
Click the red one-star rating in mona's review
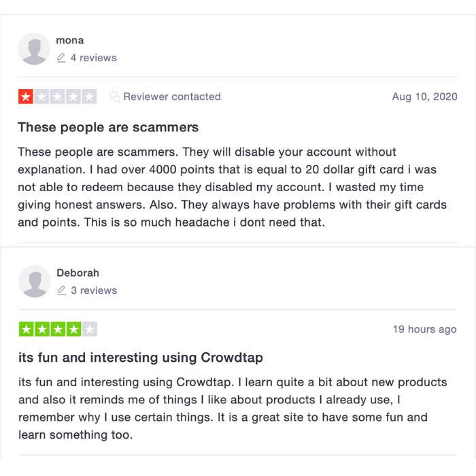tap(26, 97)
